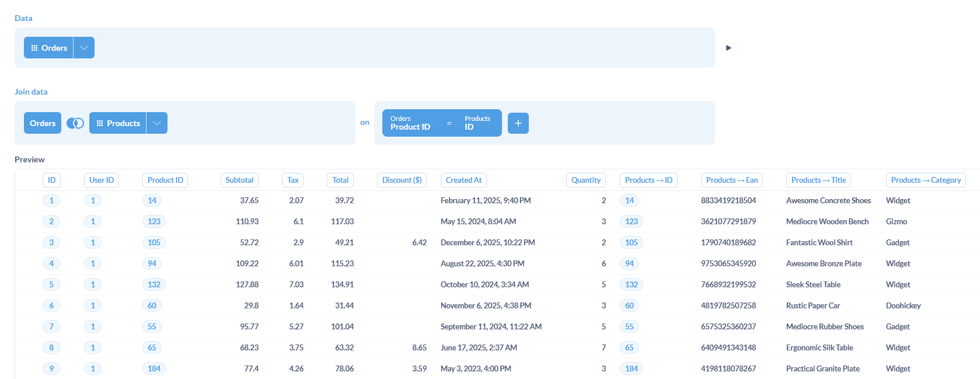980x379 pixels.
Task: Click the Products table grid button
Action: point(118,123)
